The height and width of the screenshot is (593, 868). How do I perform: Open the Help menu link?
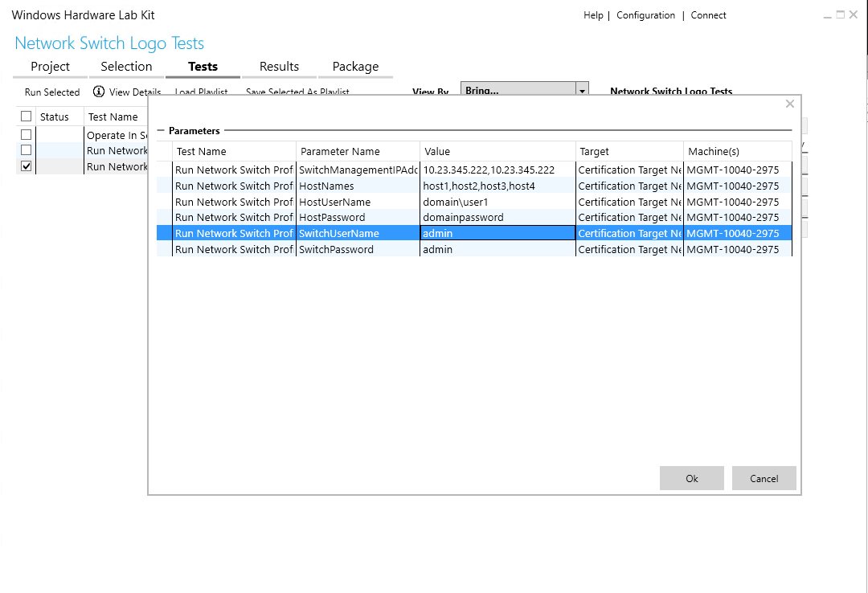[593, 15]
